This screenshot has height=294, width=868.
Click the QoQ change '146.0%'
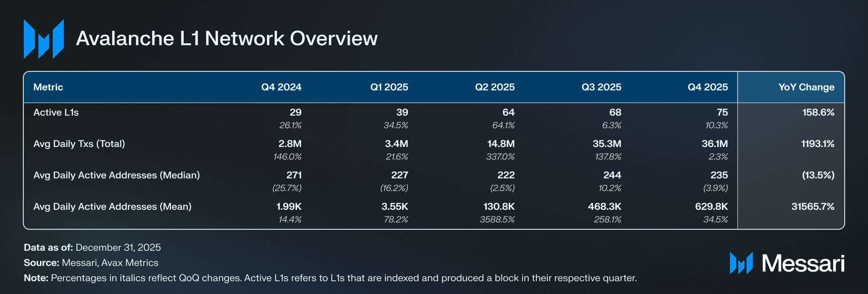tap(287, 157)
